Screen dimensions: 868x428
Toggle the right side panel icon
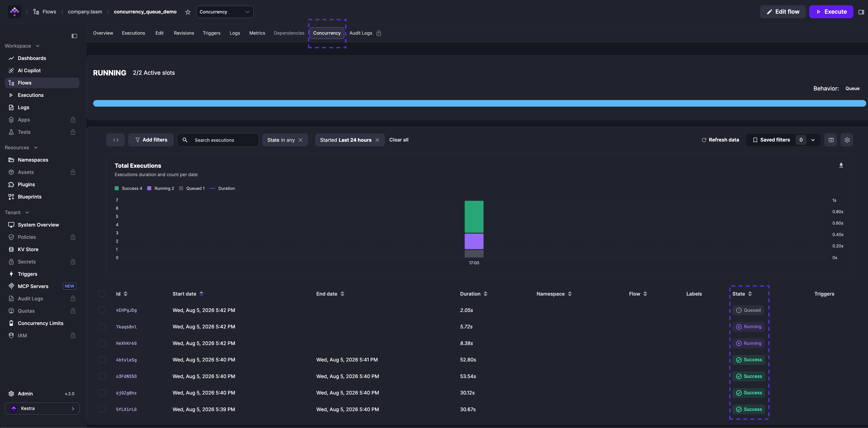coord(861,12)
